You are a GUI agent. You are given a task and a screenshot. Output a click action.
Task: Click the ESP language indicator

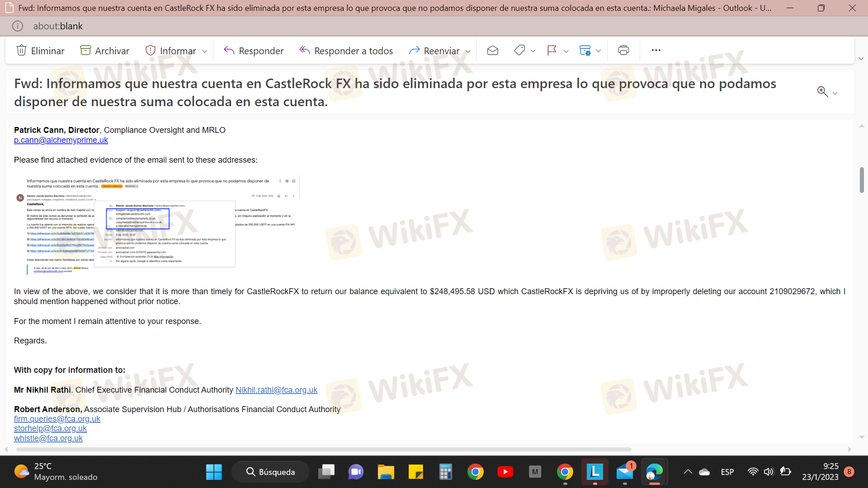click(x=727, y=472)
